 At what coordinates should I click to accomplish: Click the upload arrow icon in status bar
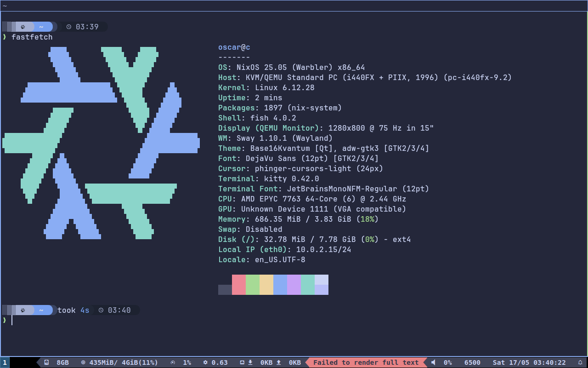point(278,362)
